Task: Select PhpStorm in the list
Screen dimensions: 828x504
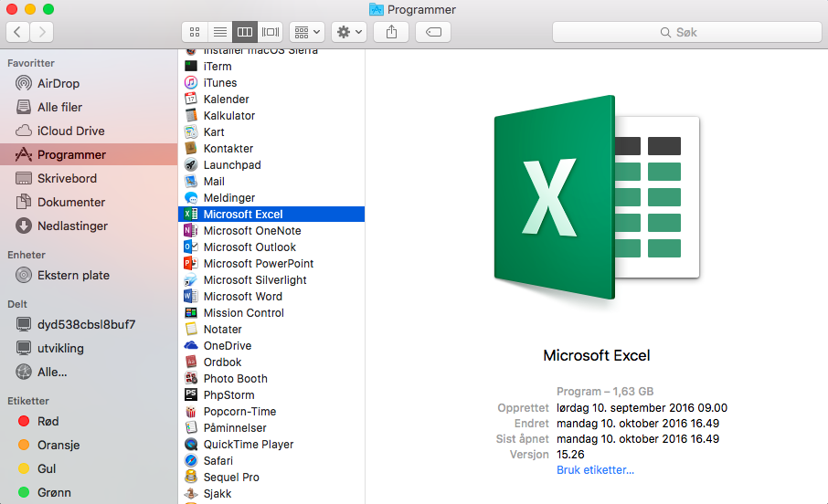Action: [271, 394]
